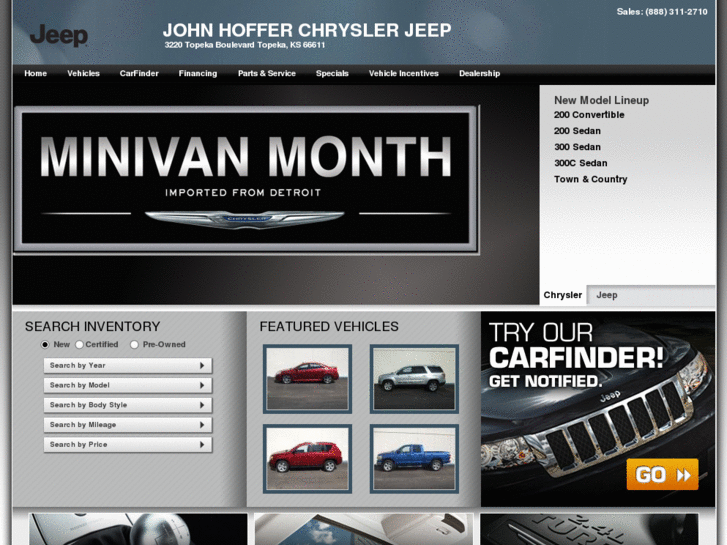Open the Dealership menu
The width and height of the screenshot is (727, 545).
479,73
